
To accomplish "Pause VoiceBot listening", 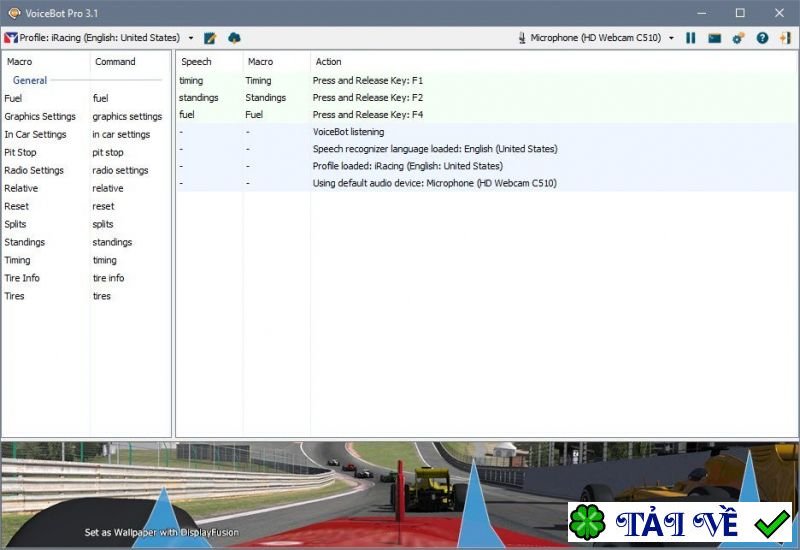I will [x=691, y=38].
